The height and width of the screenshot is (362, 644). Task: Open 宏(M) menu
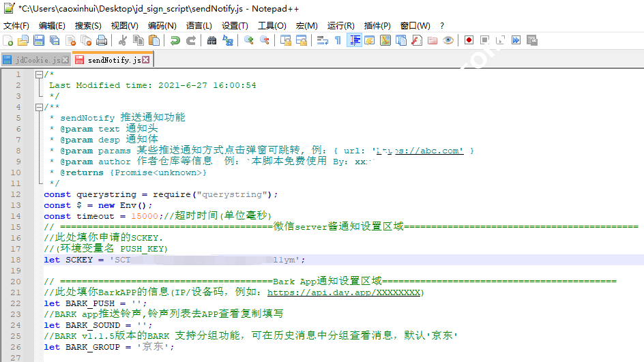(x=307, y=26)
